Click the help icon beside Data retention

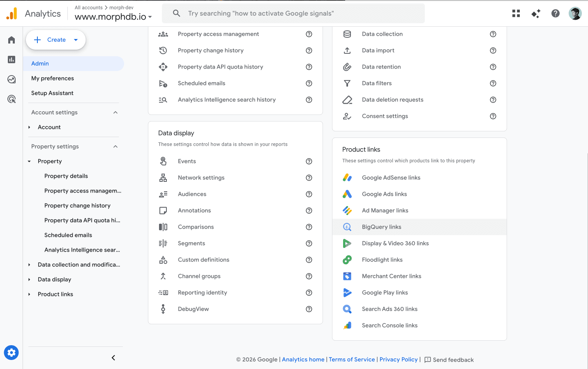493,67
